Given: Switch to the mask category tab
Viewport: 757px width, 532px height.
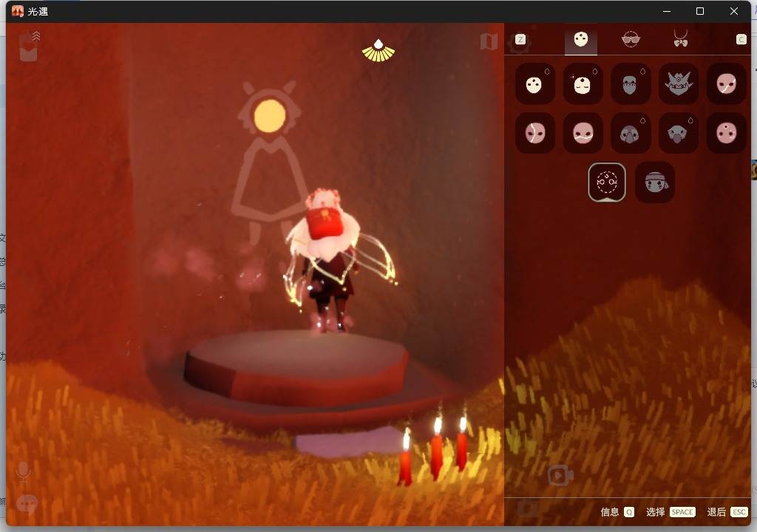Looking at the screenshot, I should click(581, 40).
